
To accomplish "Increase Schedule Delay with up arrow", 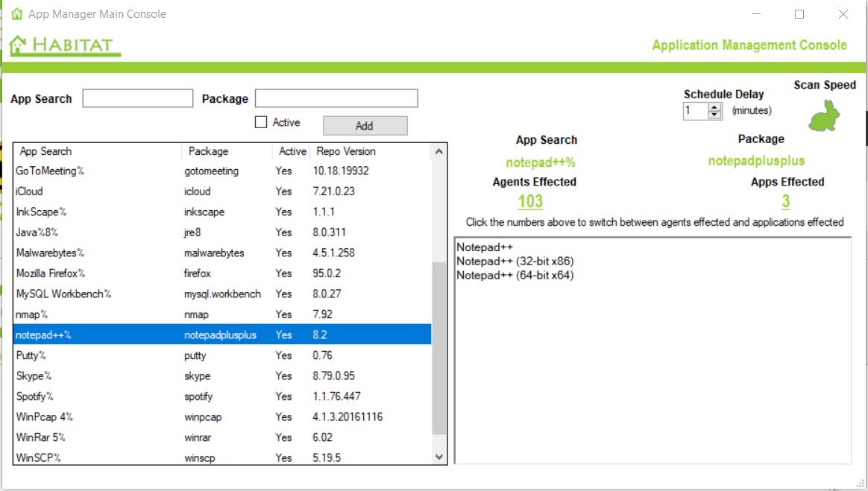I will (714, 107).
